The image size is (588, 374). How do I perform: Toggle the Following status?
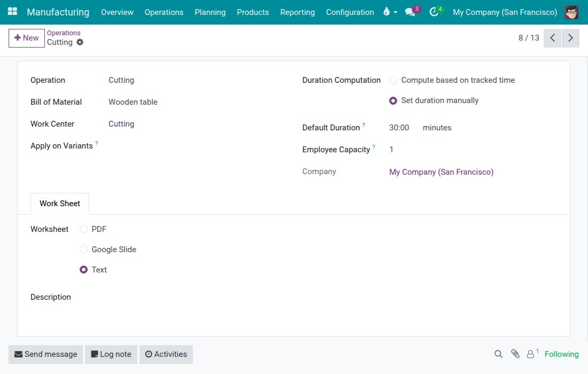(x=561, y=354)
